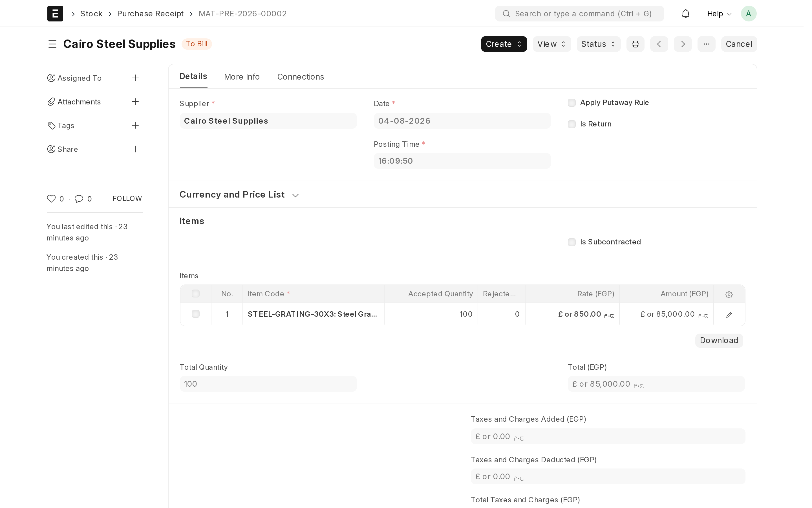Viewport: 812px width, 508px height.
Task: Open comments via speech bubble icon
Action: (x=79, y=199)
